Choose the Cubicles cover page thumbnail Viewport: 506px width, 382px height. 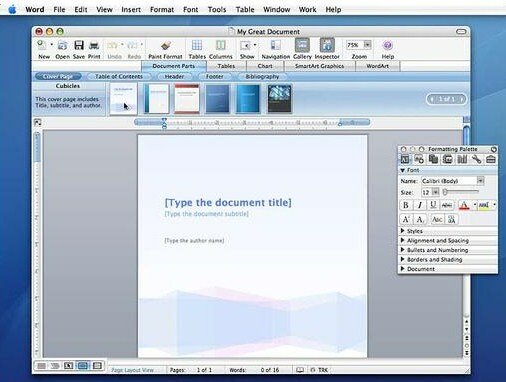[123, 99]
